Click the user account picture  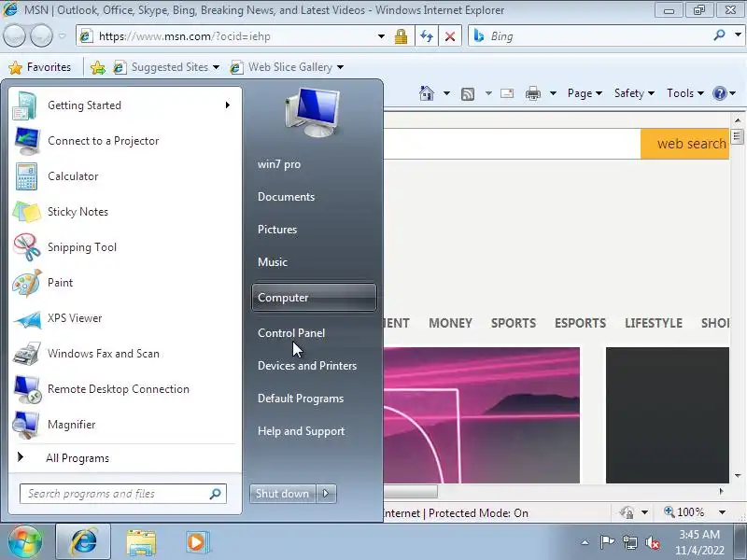(313, 112)
